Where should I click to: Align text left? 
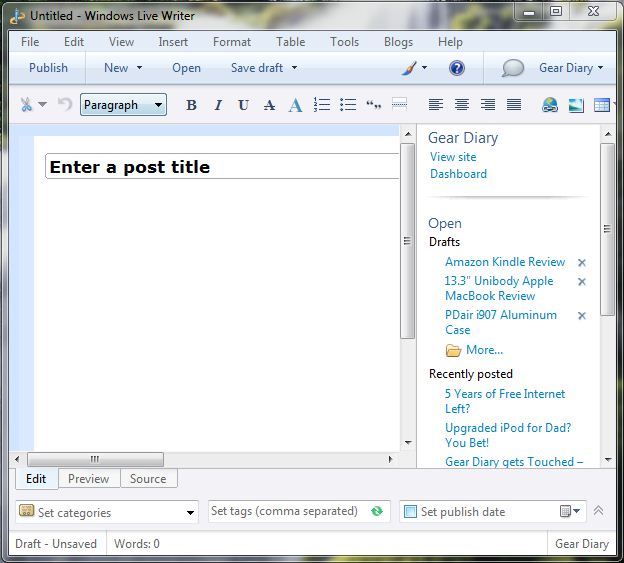point(436,105)
